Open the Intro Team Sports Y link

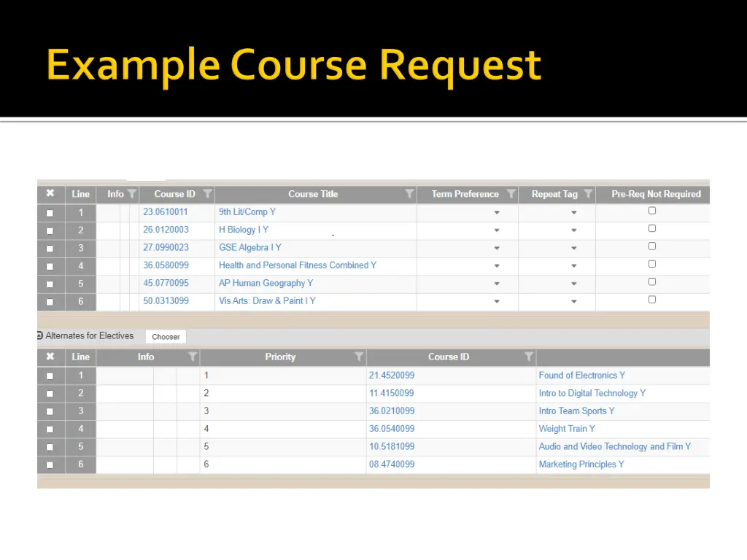[x=576, y=411]
